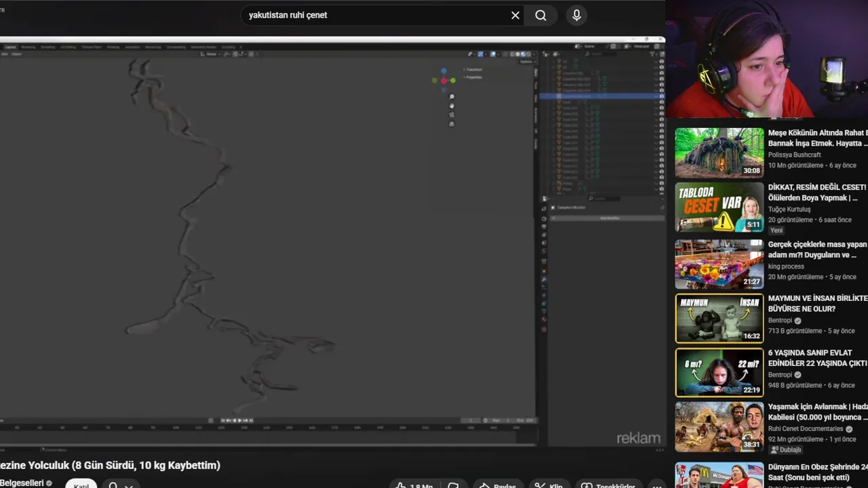Click the red axis of Blender's navigation gizmo
Viewport: 868px width, 488px height.
click(x=444, y=81)
